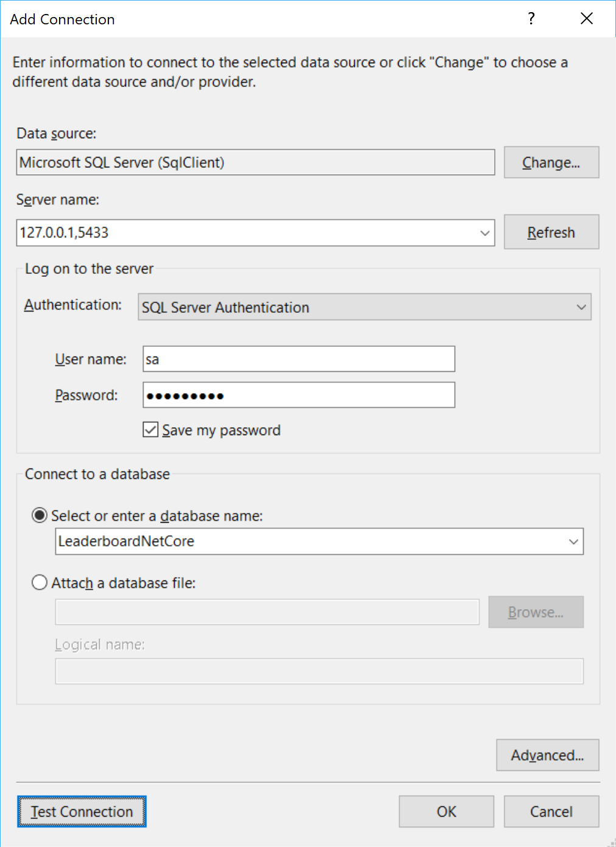The width and height of the screenshot is (616, 847).
Task: Focus the Password input field
Action: (298, 396)
